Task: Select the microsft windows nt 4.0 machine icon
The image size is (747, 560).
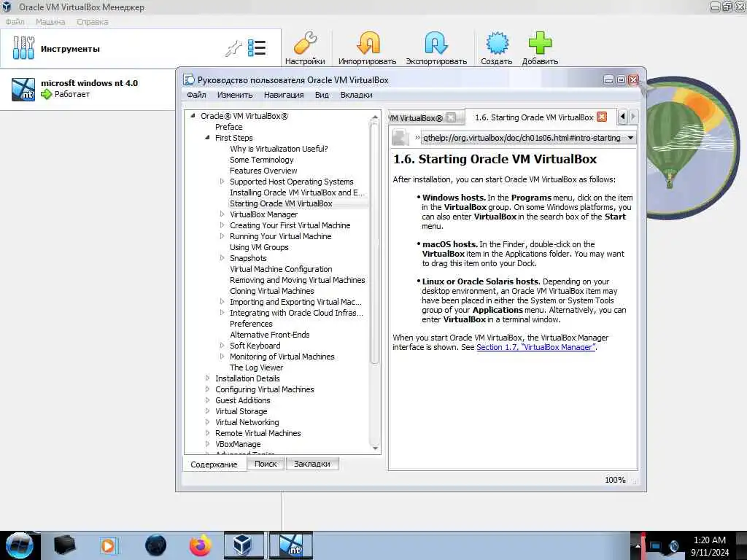Action: tap(23, 89)
